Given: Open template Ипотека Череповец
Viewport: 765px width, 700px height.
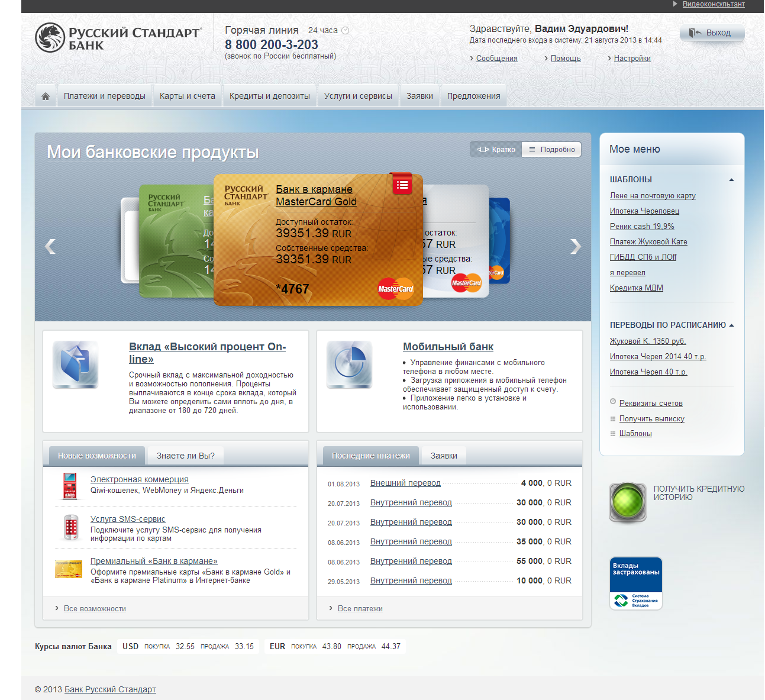Looking at the screenshot, I should (644, 211).
